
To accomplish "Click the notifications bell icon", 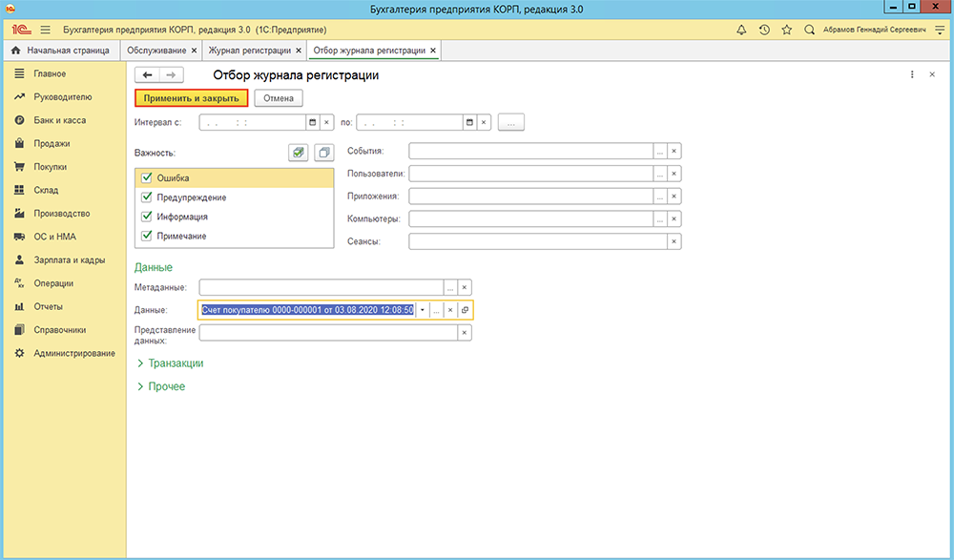I will [x=741, y=30].
